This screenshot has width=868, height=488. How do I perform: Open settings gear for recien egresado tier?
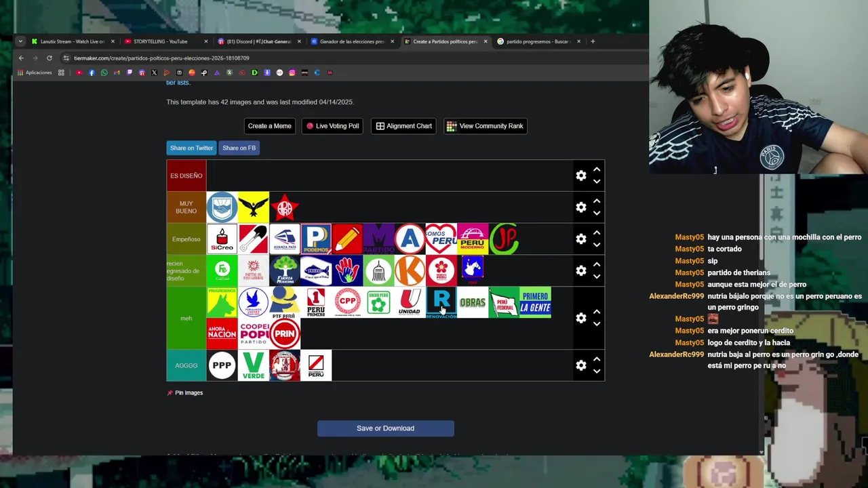coord(581,270)
